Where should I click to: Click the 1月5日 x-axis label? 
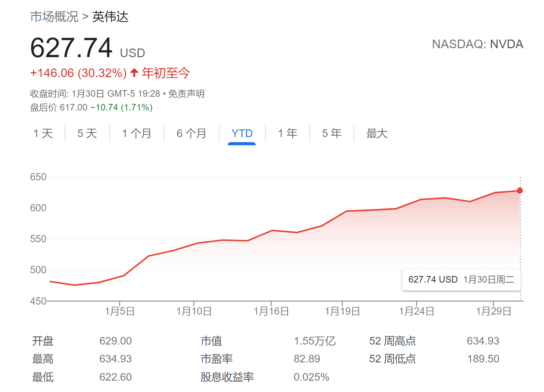pyautogui.click(x=120, y=311)
